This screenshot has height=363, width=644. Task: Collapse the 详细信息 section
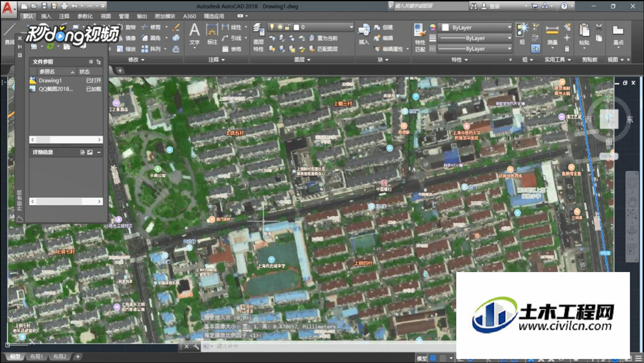99,152
